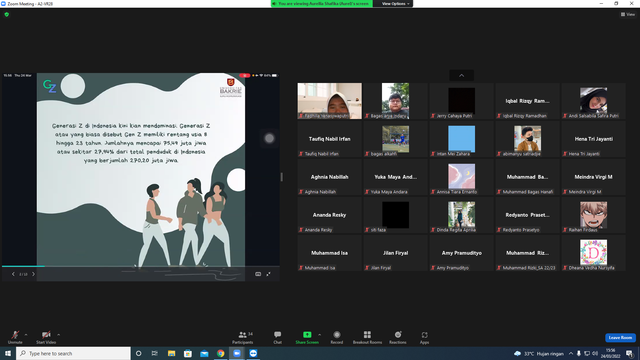Open the View layout menu
Screen dimensions: 640x360
coord(628,14)
